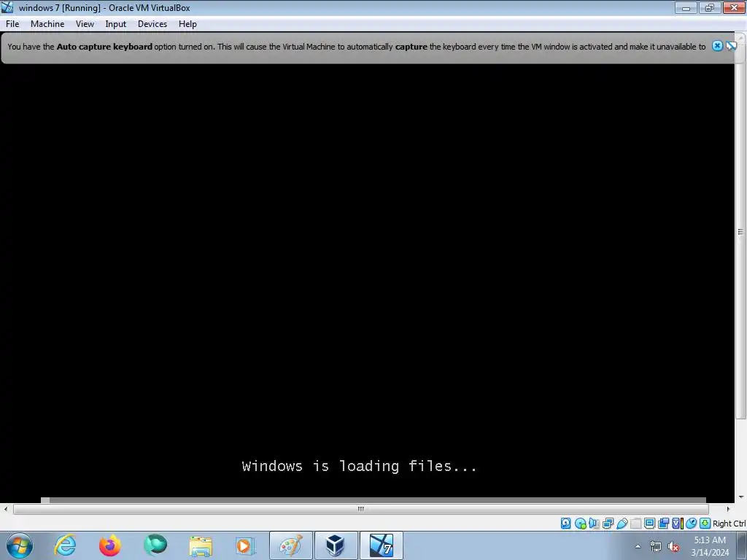The image size is (747, 560).
Task: Click the VirtualBox title bar icon
Action: click(x=7, y=7)
